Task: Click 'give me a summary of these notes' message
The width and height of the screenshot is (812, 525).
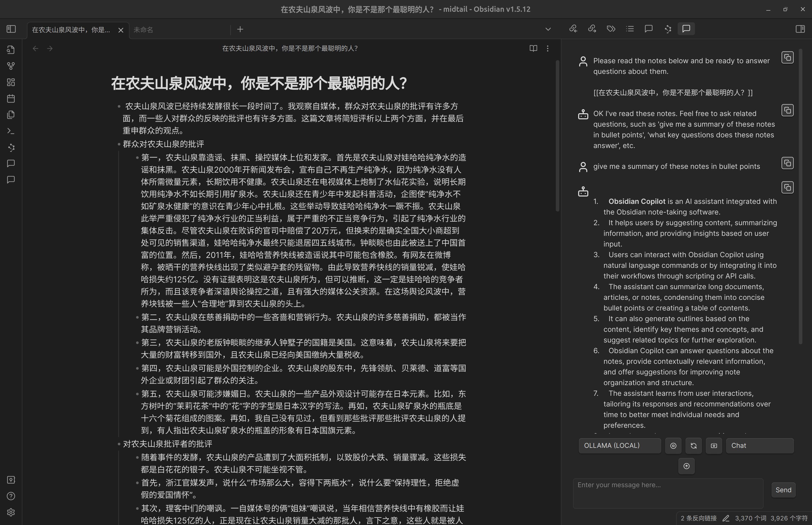Action: pyautogui.click(x=677, y=166)
